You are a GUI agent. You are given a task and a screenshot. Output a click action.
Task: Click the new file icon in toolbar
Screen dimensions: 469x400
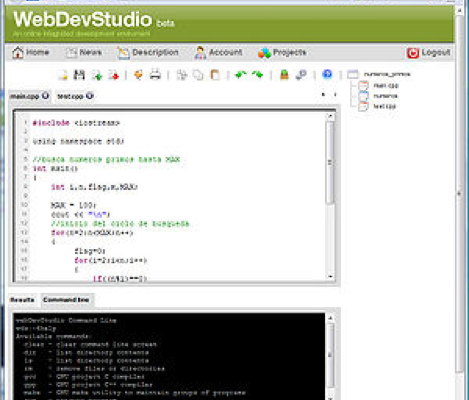click(x=63, y=75)
